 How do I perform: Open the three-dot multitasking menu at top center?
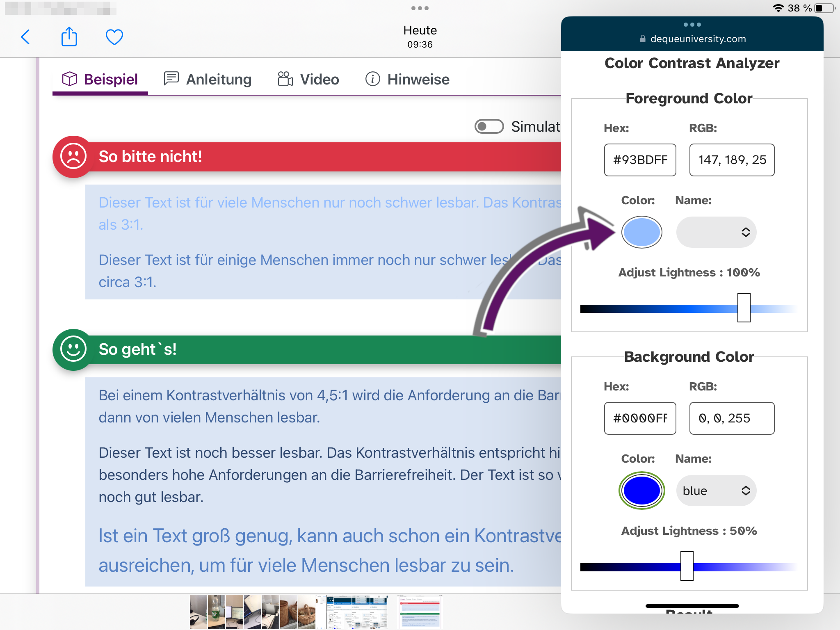[x=420, y=8]
